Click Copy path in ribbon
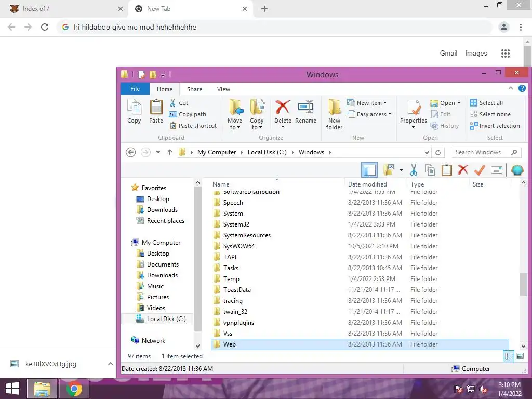This screenshot has width=532, height=399. point(188,114)
